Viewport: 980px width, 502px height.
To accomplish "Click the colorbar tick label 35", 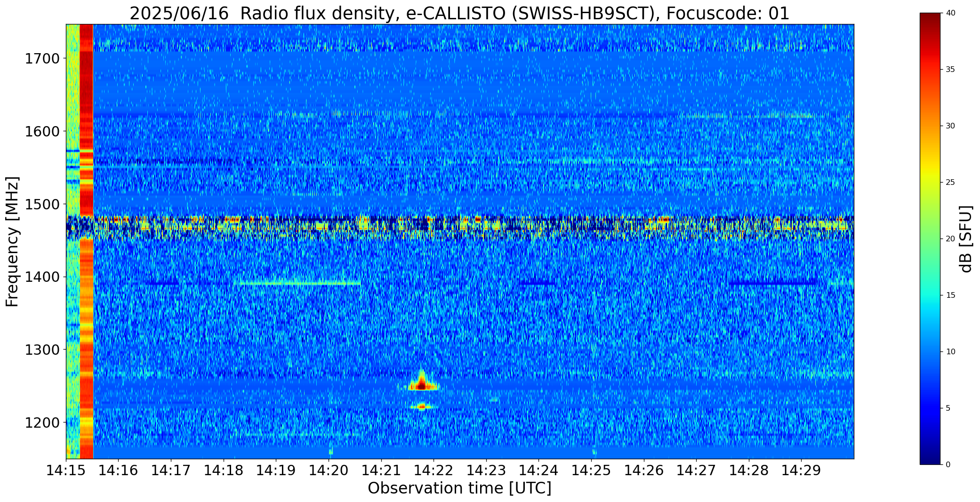I will click(x=950, y=70).
